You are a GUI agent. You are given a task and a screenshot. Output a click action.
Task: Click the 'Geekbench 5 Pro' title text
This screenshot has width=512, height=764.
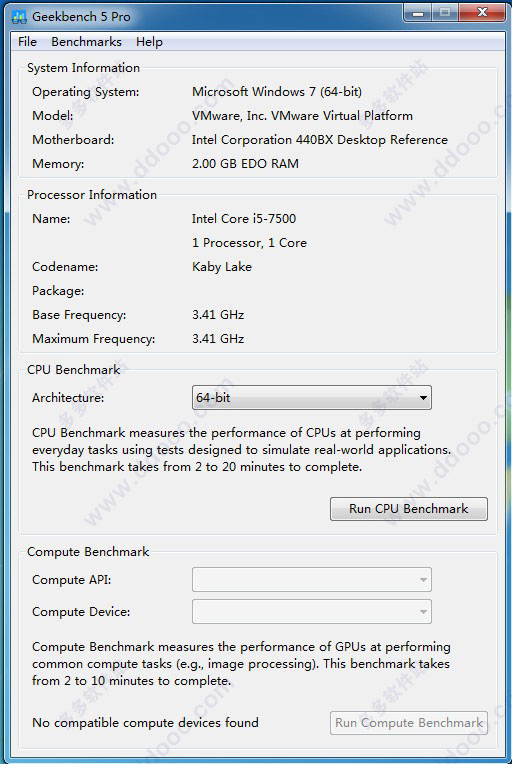coord(81,17)
